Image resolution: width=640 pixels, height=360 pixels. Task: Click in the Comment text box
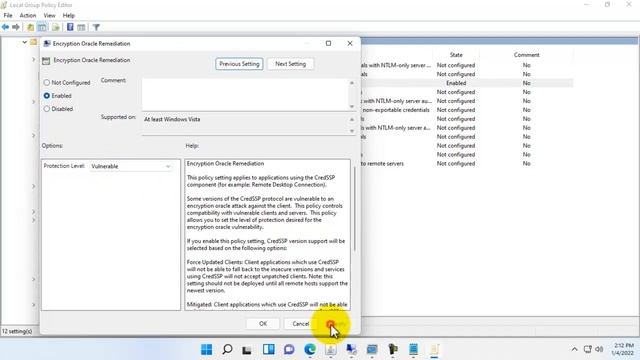point(245,95)
